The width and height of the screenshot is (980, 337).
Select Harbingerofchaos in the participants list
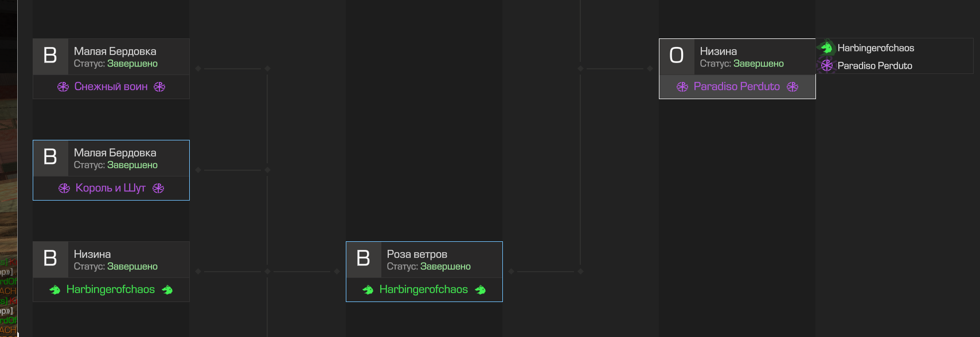coord(876,48)
